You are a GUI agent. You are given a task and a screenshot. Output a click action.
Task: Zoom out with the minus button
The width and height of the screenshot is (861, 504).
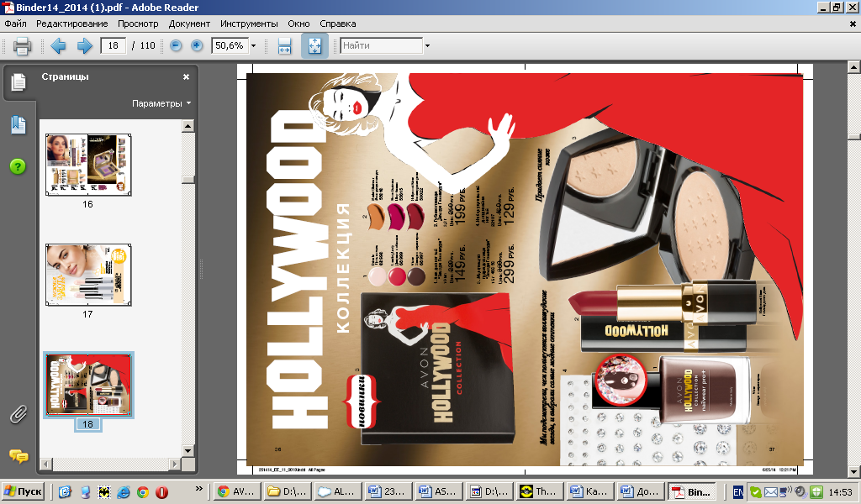pos(176,45)
